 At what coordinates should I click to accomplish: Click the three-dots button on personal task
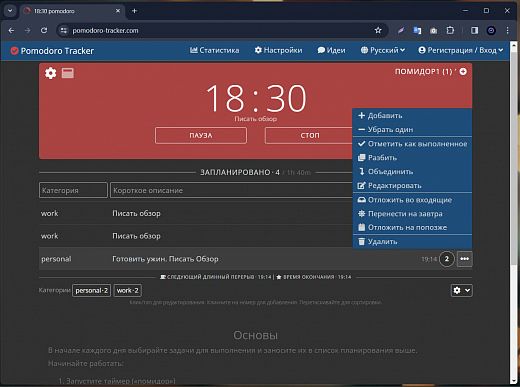tap(464, 259)
